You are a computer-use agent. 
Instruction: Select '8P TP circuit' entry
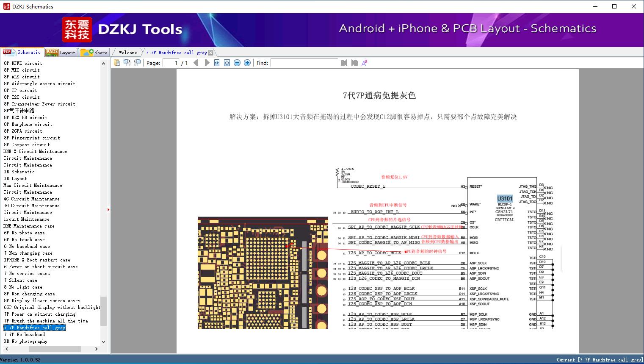20,90
